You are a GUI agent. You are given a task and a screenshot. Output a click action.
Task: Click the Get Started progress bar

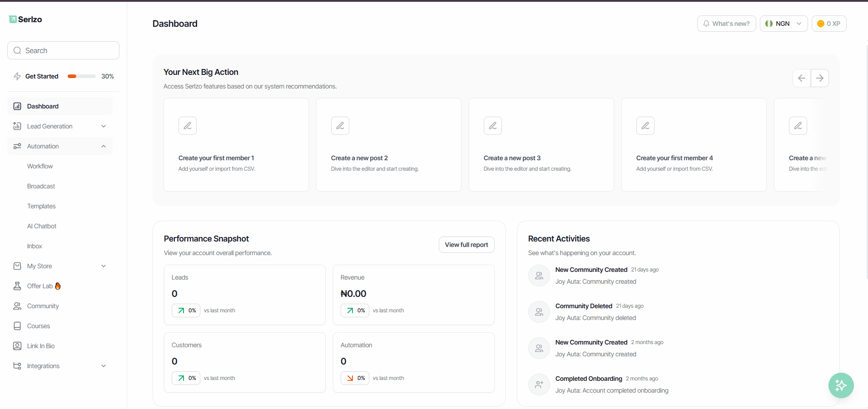[82, 76]
